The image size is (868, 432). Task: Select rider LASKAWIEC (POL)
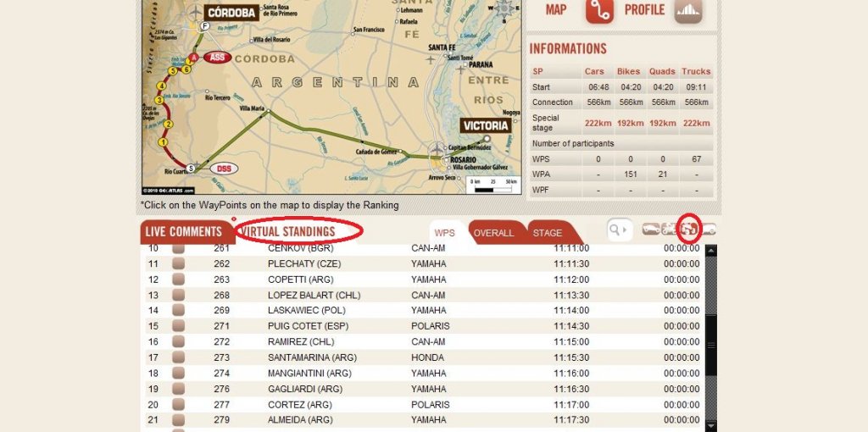point(307,310)
